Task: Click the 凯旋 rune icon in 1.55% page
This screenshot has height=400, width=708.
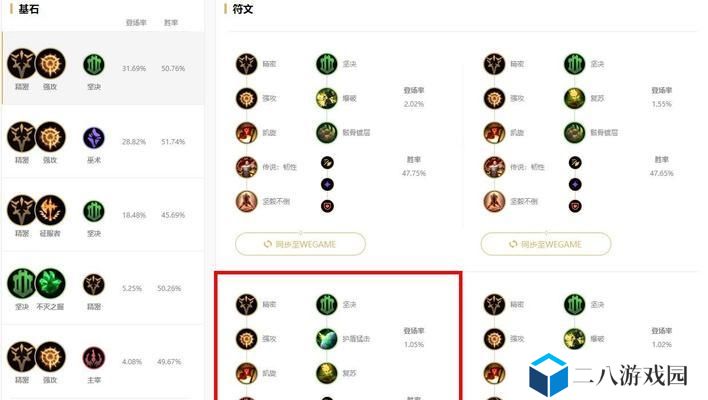Action: click(x=494, y=133)
